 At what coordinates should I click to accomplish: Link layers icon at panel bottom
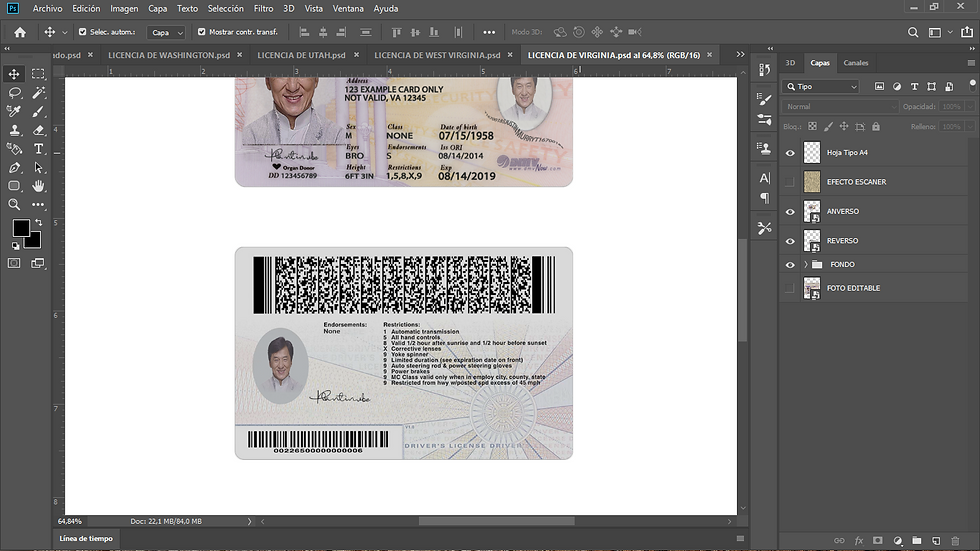839,540
